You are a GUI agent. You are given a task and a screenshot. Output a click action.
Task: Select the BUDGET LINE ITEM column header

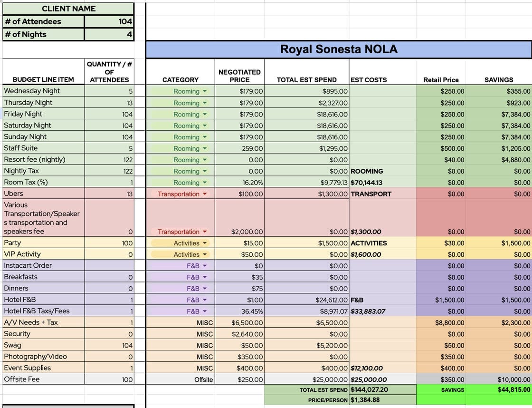(x=43, y=72)
